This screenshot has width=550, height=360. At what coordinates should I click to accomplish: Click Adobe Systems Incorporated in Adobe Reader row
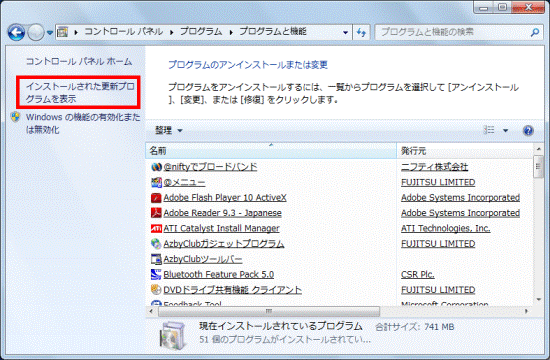(x=461, y=213)
